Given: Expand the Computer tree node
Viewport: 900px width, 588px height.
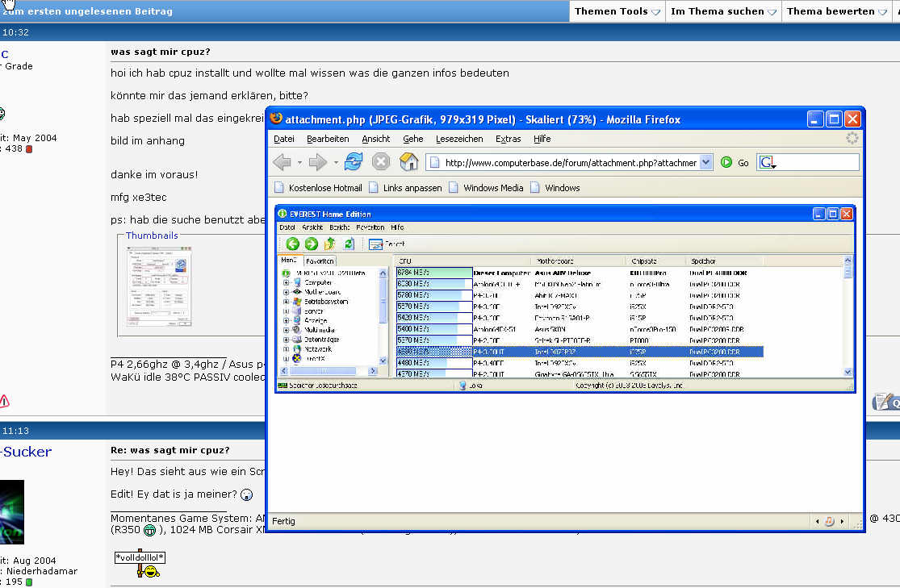Looking at the screenshot, I should pyautogui.click(x=286, y=283).
